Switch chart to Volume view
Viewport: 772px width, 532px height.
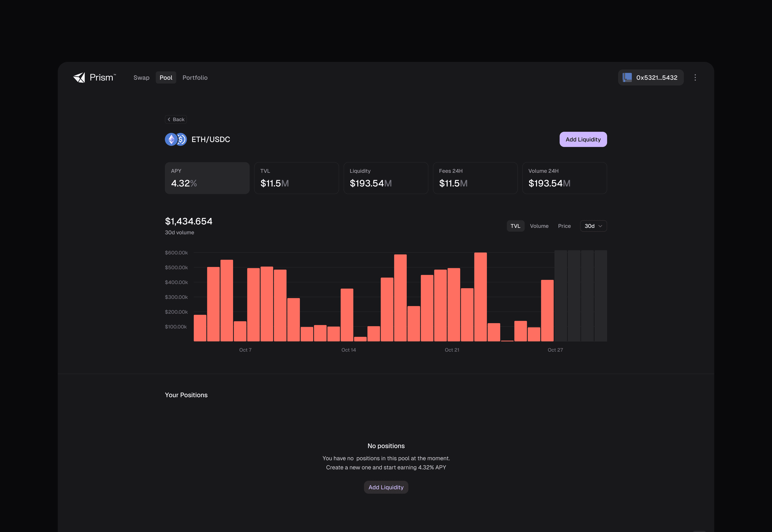(x=539, y=226)
